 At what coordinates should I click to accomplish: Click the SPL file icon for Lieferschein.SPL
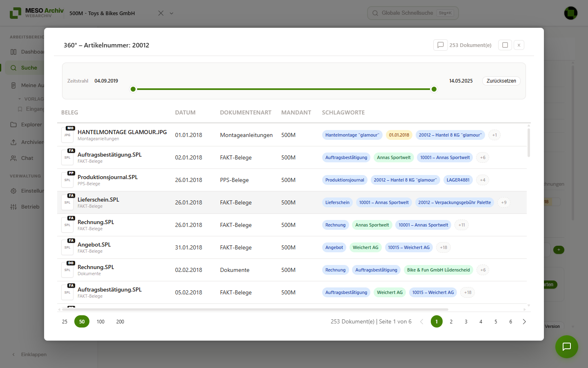tap(67, 202)
